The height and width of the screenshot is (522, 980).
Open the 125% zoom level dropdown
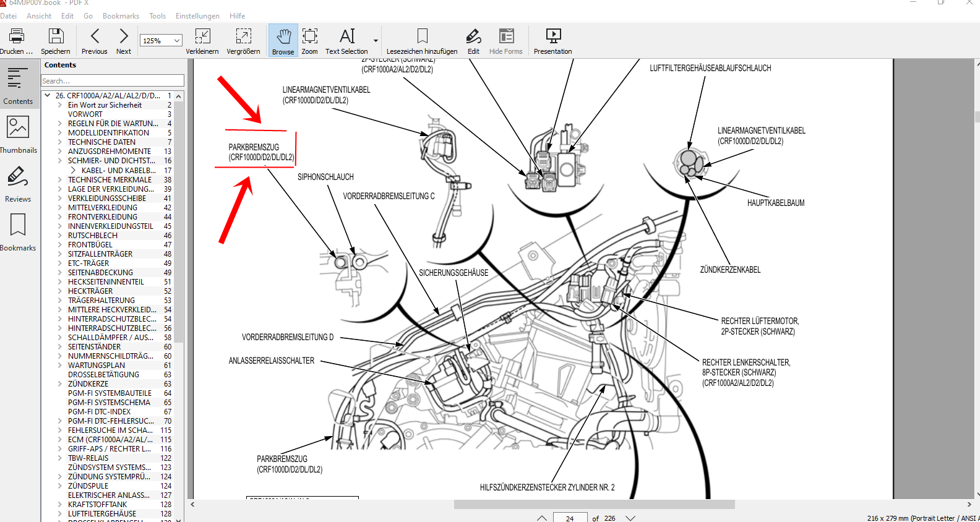(177, 41)
